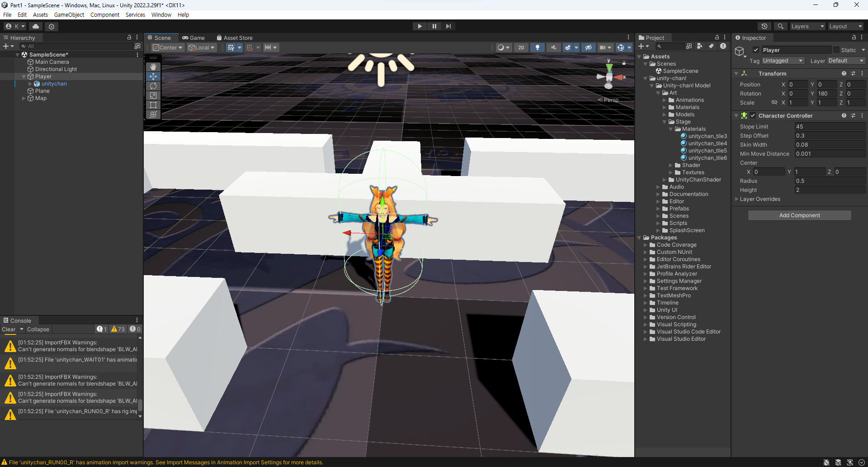Toggle grid snapping icon in Scene toolbar
Image resolution: width=868 pixels, height=467 pixels.
pos(250,48)
